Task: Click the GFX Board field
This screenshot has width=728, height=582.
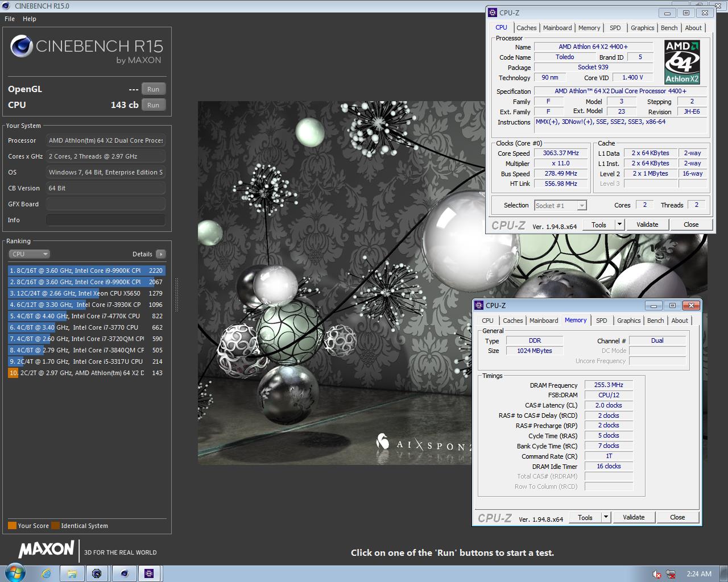Action: [x=106, y=204]
